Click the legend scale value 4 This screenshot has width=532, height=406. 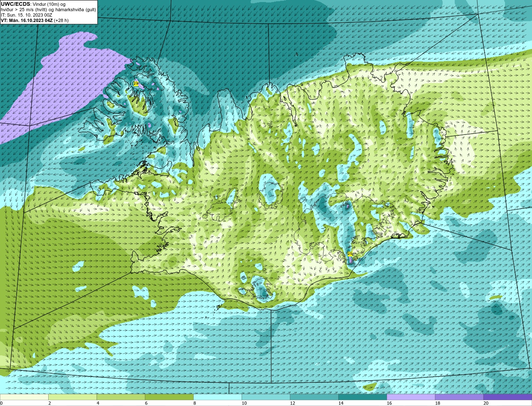[x=98, y=403]
